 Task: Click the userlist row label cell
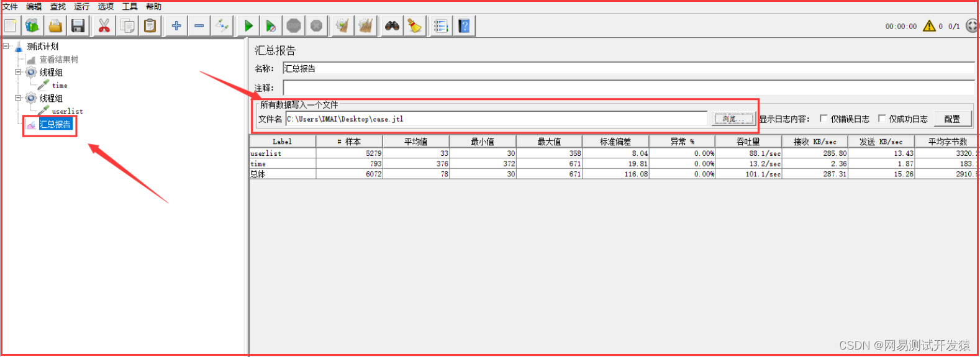(283, 153)
